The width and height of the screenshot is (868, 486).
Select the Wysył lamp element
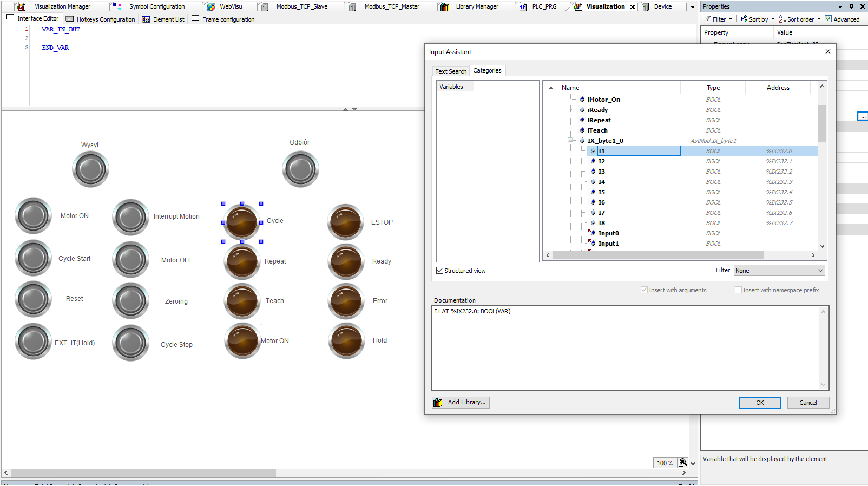coord(90,169)
